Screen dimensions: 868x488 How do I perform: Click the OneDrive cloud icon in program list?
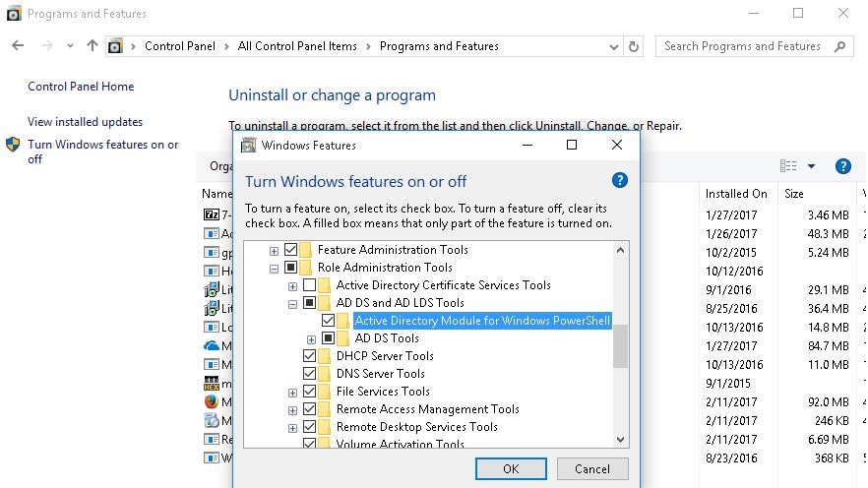click(x=211, y=345)
